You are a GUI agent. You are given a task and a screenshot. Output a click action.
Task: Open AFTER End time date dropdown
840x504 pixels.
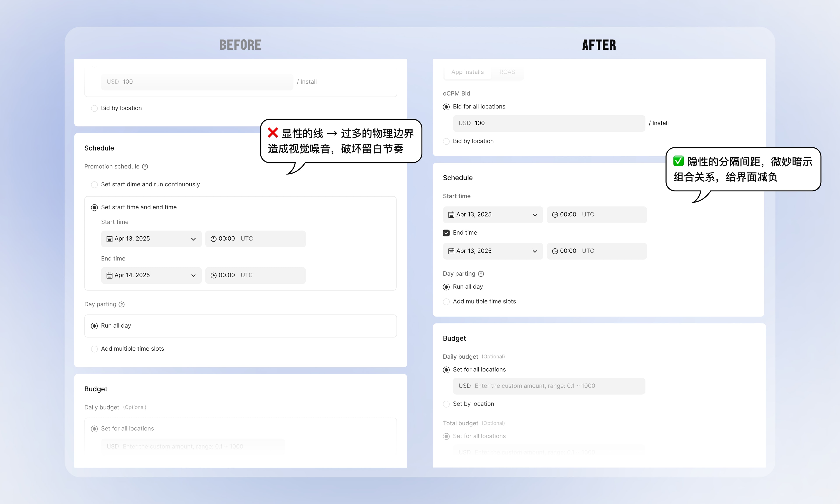(x=493, y=251)
